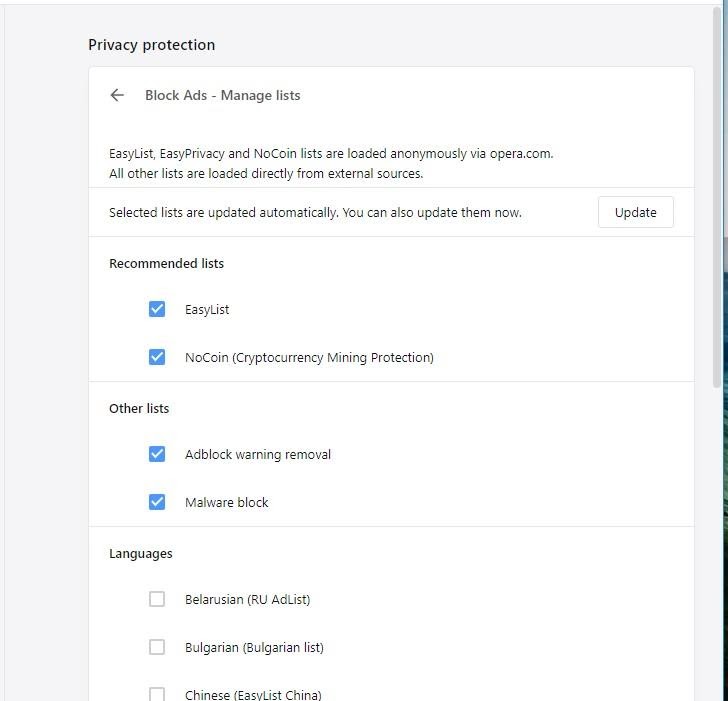Click the 'Languages' section heading
Viewport: 728px width, 701px height.
[x=141, y=553]
